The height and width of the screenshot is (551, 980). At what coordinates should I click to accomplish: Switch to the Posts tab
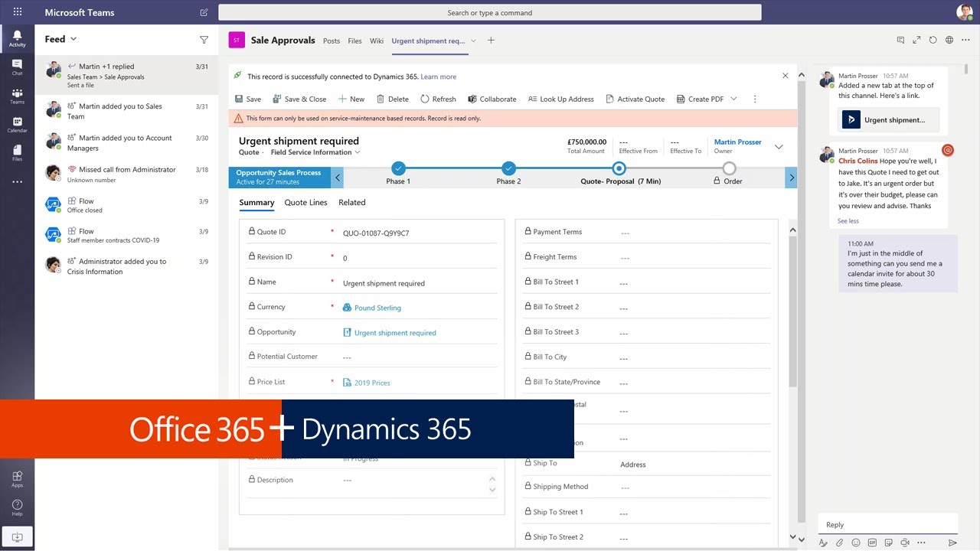click(x=332, y=41)
